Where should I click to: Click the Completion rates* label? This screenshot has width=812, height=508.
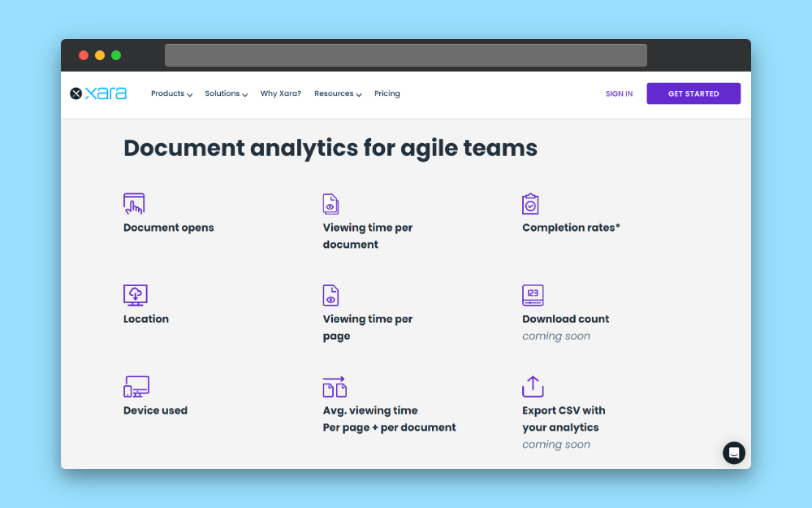(571, 228)
